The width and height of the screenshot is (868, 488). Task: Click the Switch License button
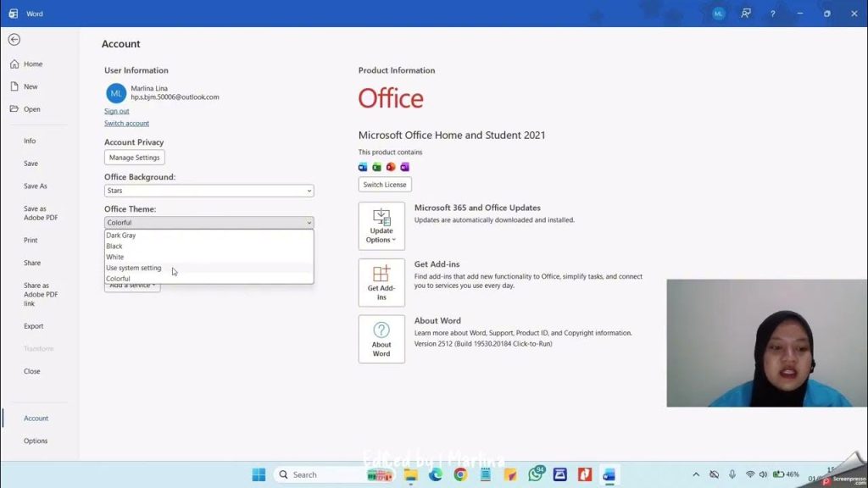tap(385, 184)
